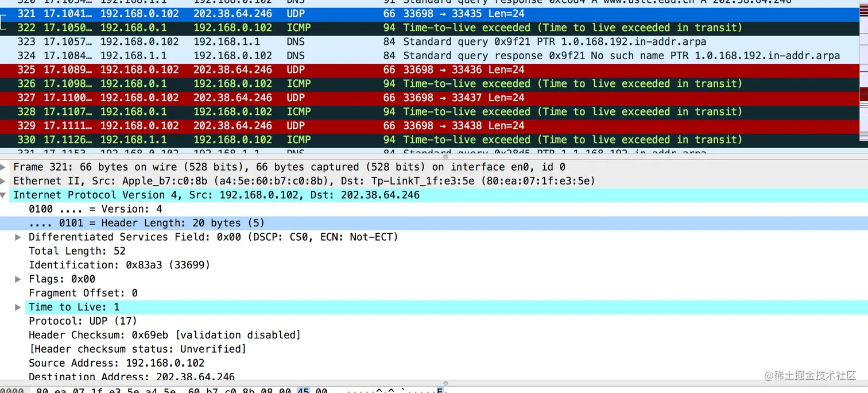
Task: Click the Source Address: 192.168.0.102 field
Action: click(x=117, y=363)
